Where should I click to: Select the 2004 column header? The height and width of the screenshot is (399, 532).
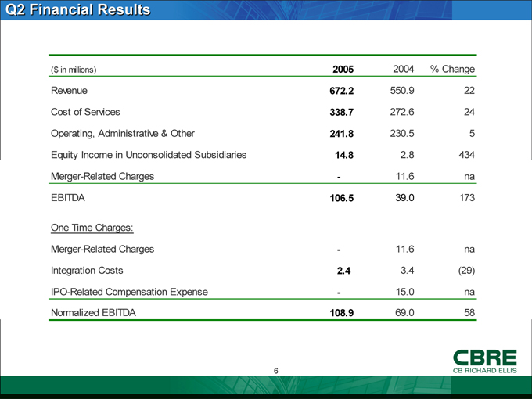point(402,70)
